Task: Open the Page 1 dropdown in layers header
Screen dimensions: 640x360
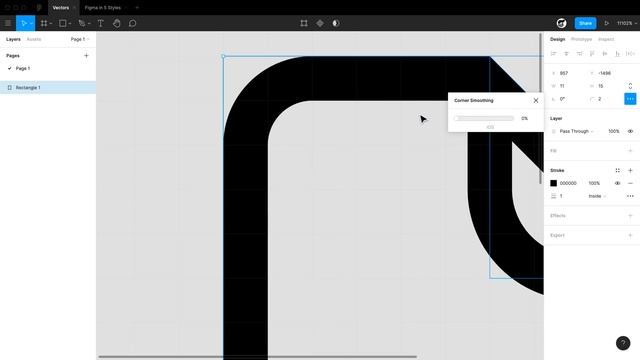Action: 80,39
